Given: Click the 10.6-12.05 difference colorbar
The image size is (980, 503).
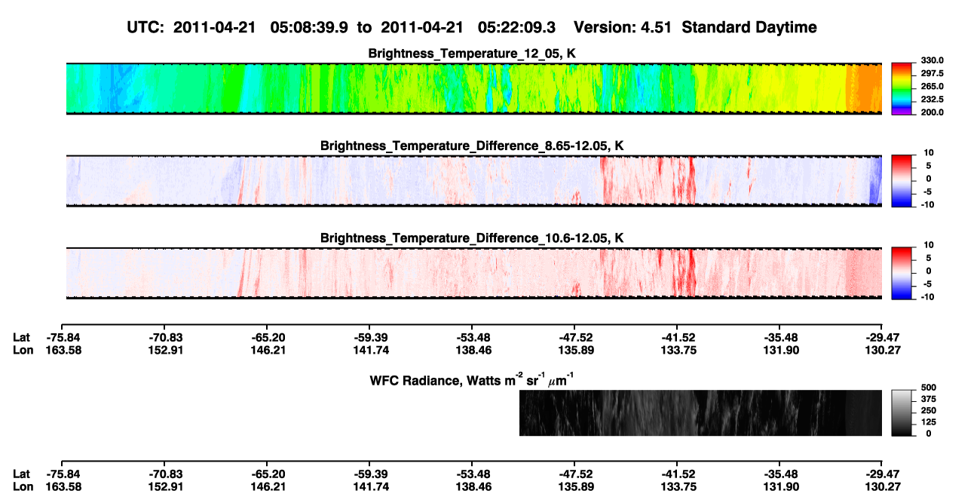Looking at the screenshot, I should [x=902, y=272].
